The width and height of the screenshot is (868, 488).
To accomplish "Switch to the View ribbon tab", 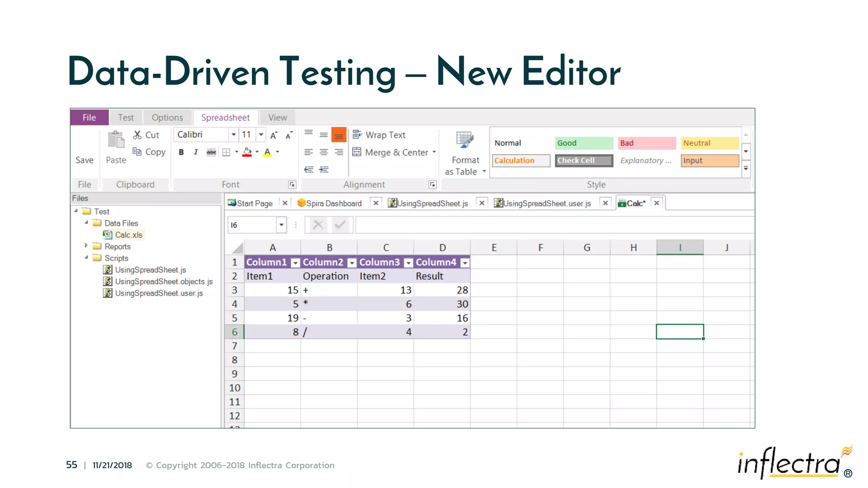I will coord(277,117).
